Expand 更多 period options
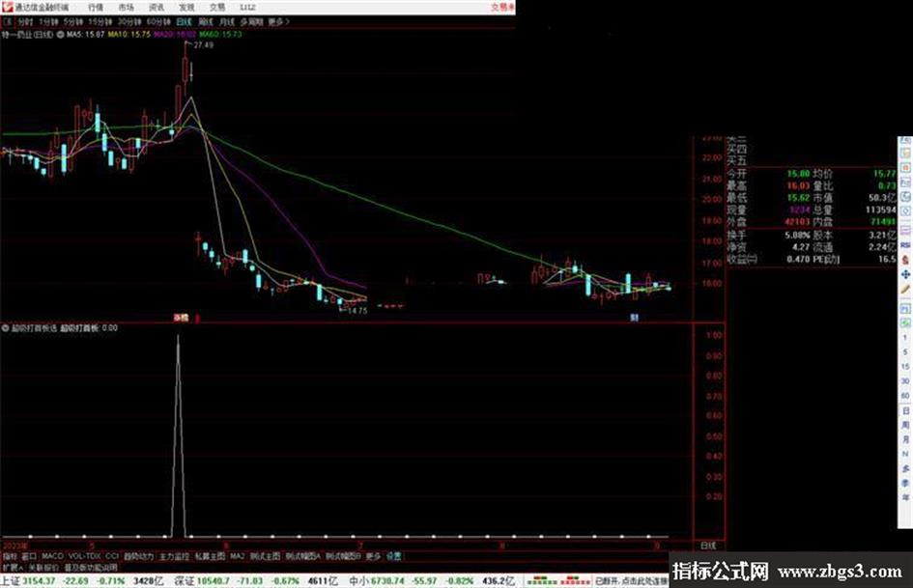Image resolution: width=913 pixels, height=588 pixels. [x=279, y=22]
